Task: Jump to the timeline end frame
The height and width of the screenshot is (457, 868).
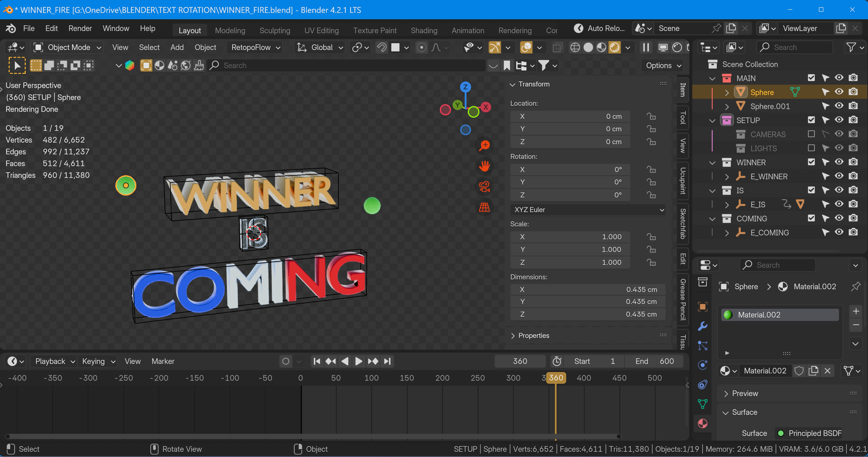Action: click(387, 361)
